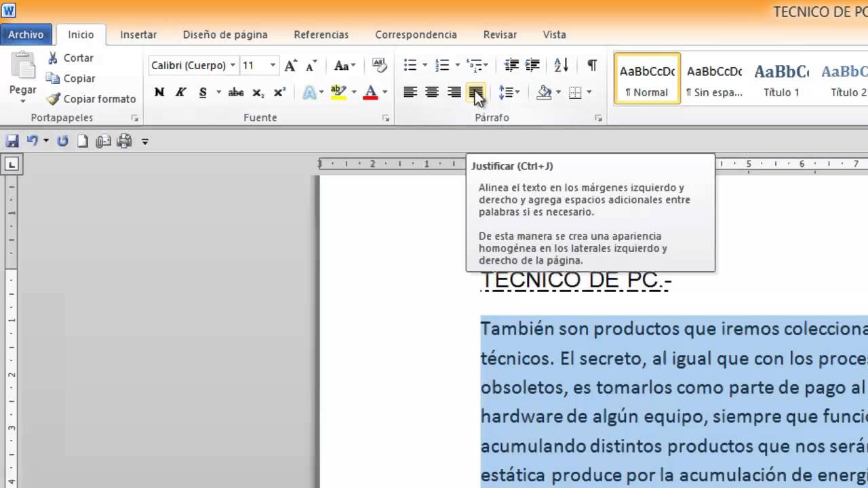Viewport: 868px width, 488px height.
Task: Open the font name dropdown Calibri (Cuerpo)
Action: pos(233,66)
